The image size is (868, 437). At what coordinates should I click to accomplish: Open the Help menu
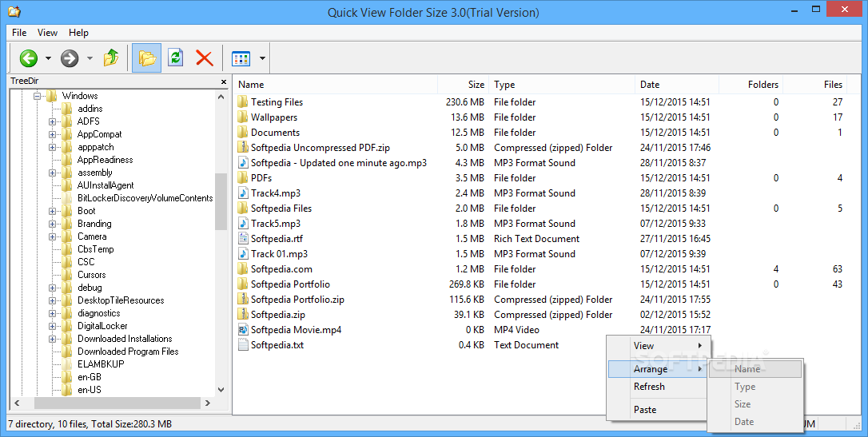point(78,33)
